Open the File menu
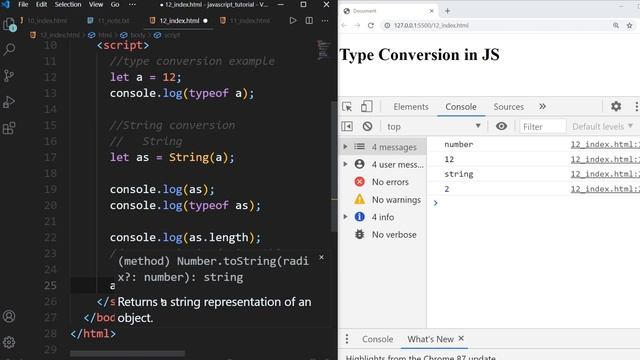The width and height of the screenshot is (640, 360). click(x=23, y=4)
